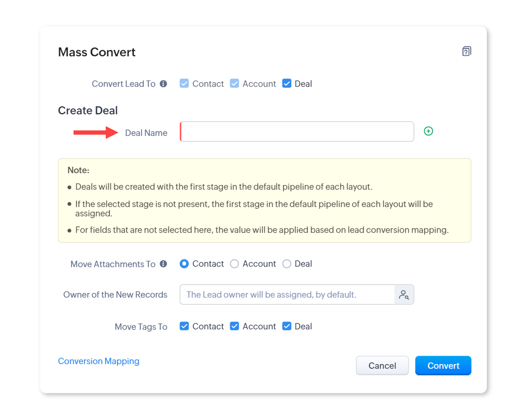Click the Deal Name input field

pyautogui.click(x=297, y=132)
